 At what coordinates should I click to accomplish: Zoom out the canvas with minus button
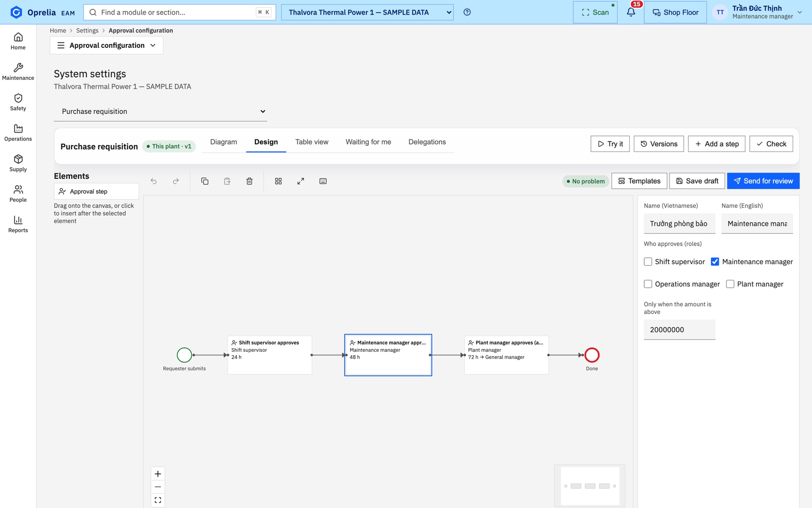click(158, 487)
